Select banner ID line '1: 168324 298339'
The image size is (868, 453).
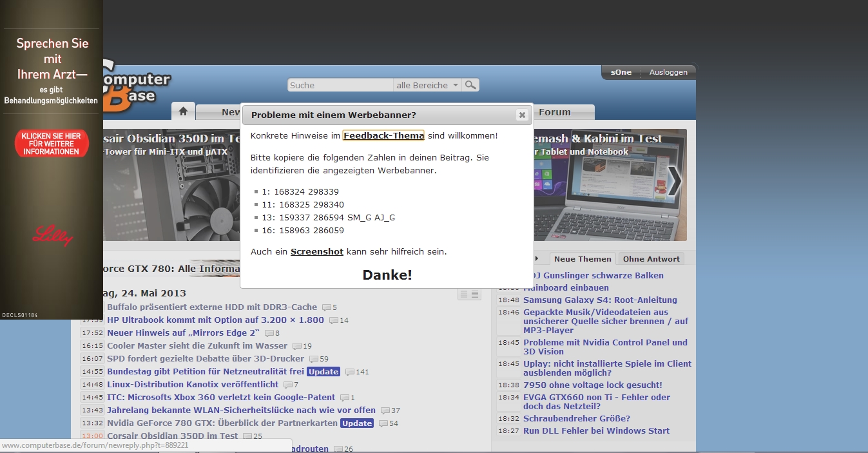[x=300, y=192]
